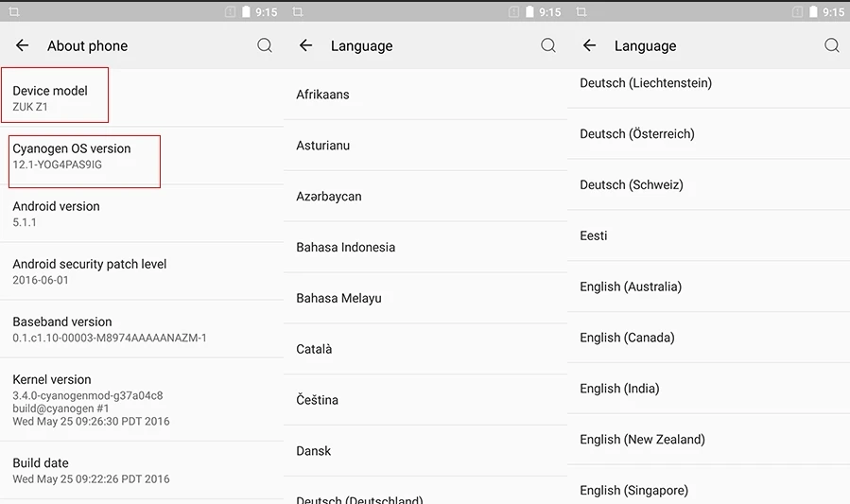
Task: Tap Build date Wed May 25 row
Action: [x=142, y=470]
